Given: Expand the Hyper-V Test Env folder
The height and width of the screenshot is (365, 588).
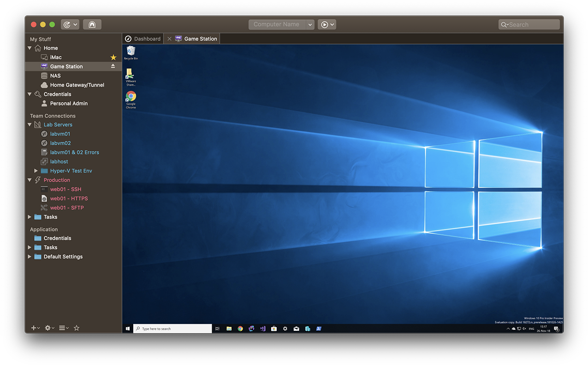Looking at the screenshot, I should (36, 171).
